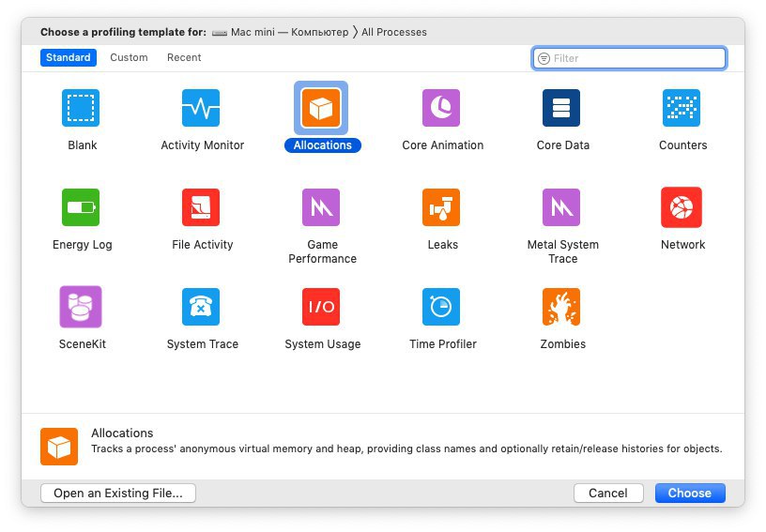Pick the File Activity template icon
766x532 pixels.
point(201,207)
